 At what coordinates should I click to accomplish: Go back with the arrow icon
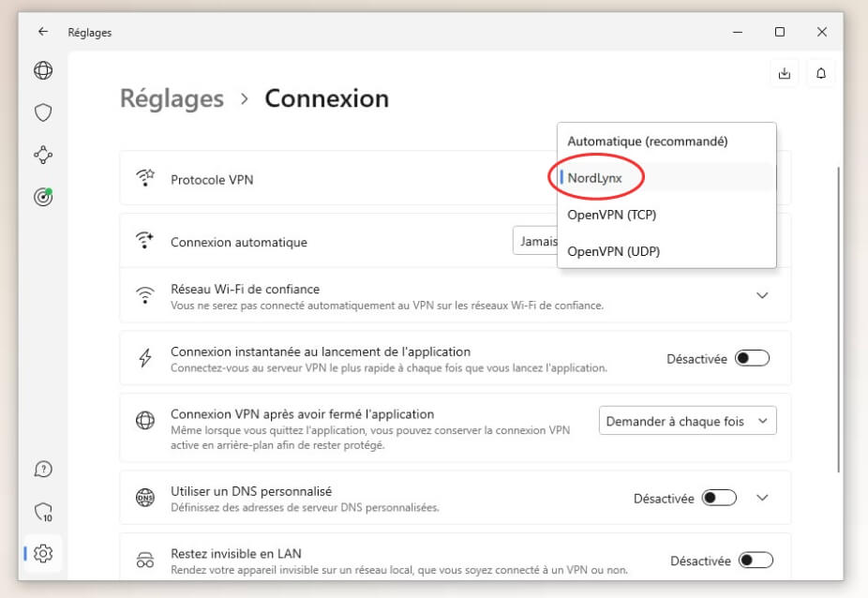(43, 32)
